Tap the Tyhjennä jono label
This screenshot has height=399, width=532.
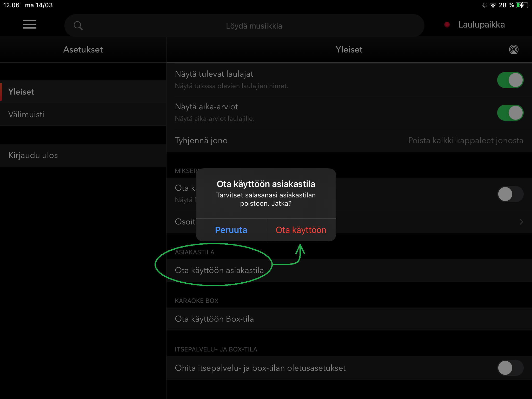(x=201, y=141)
